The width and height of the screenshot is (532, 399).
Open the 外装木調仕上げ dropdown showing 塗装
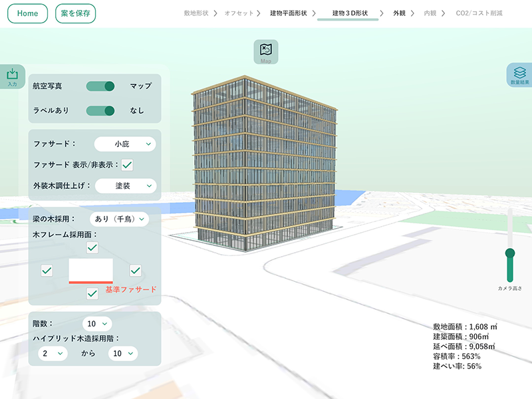tap(125, 186)
